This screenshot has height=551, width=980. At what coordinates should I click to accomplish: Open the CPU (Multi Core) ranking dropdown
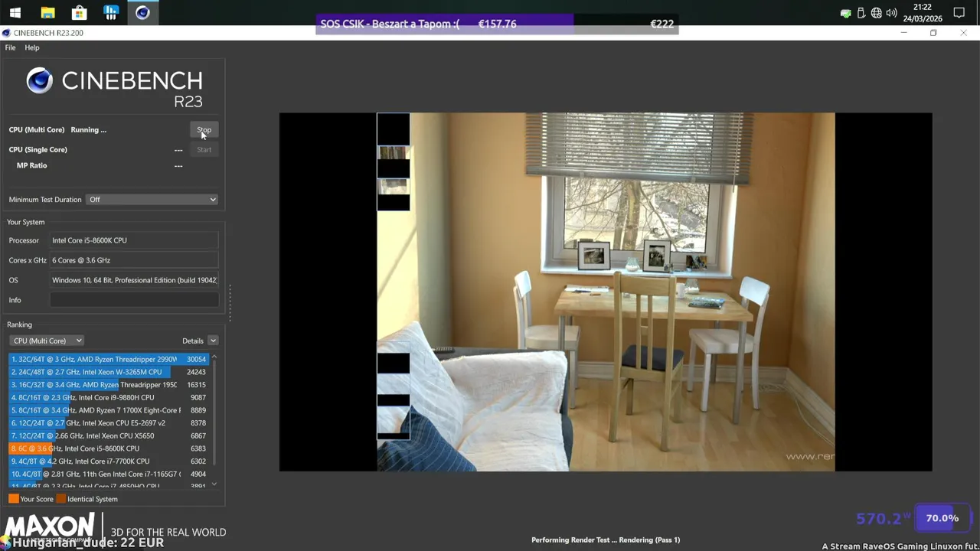coord(47,341)
